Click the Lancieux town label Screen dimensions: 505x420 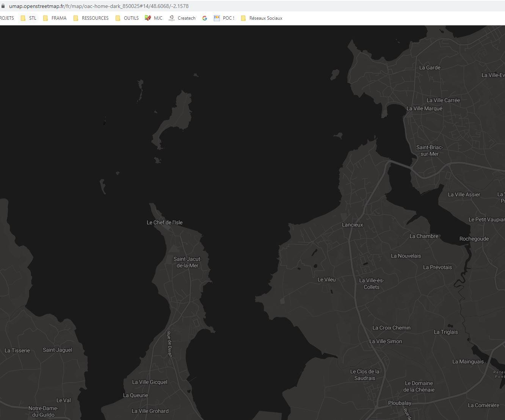[352, 225]
